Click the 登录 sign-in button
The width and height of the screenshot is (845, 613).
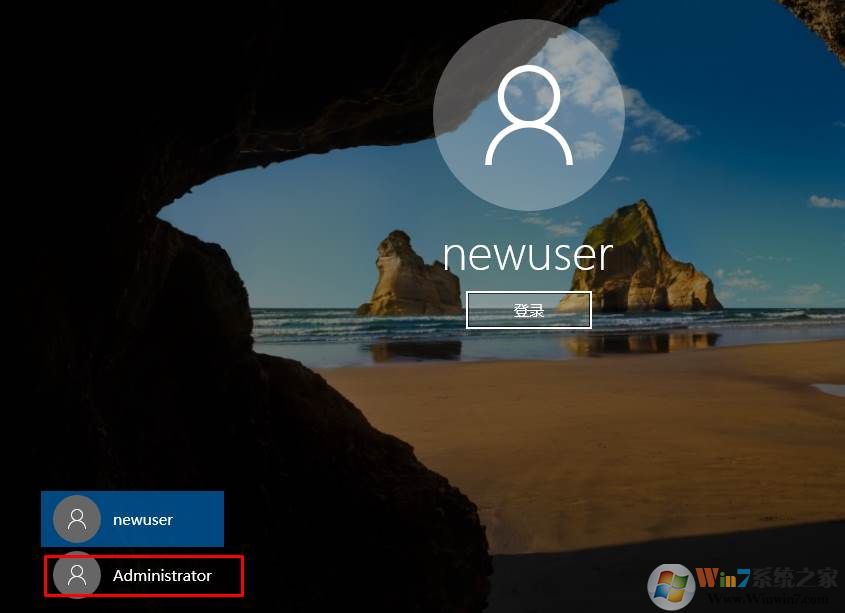pyautogui.click(x=529, y=310)
